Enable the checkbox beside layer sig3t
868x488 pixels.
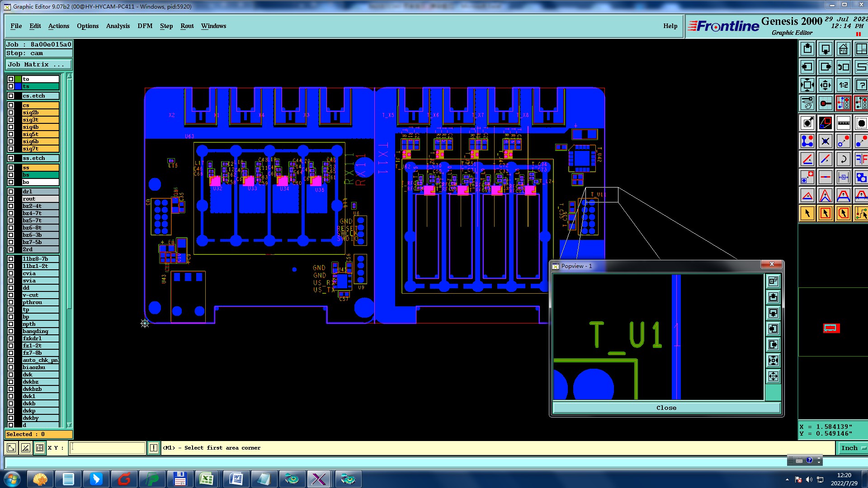[x=11, y=120]
